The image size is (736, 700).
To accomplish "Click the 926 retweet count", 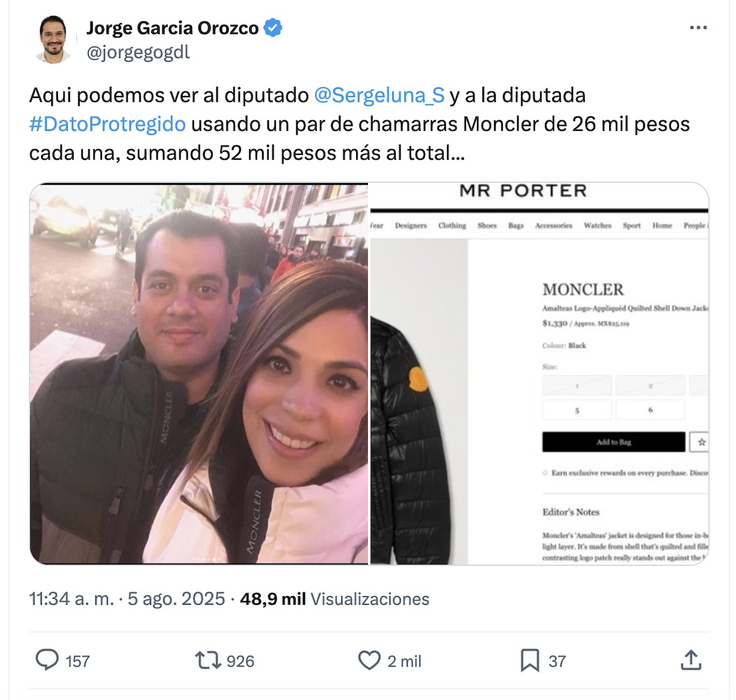I will [x=241, y=661].
